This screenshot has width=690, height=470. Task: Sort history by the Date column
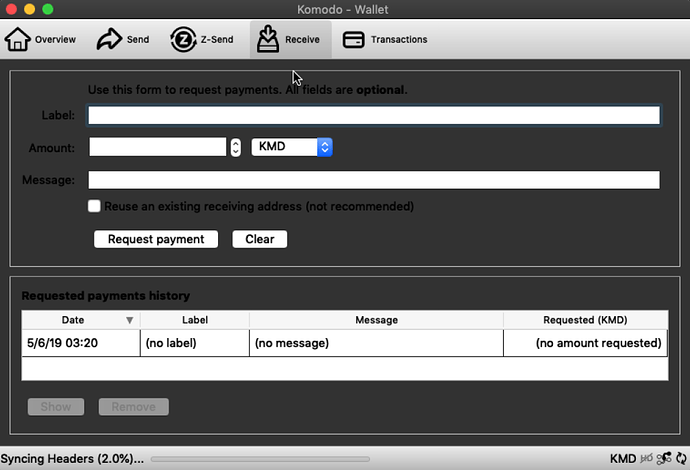(81, 320)
